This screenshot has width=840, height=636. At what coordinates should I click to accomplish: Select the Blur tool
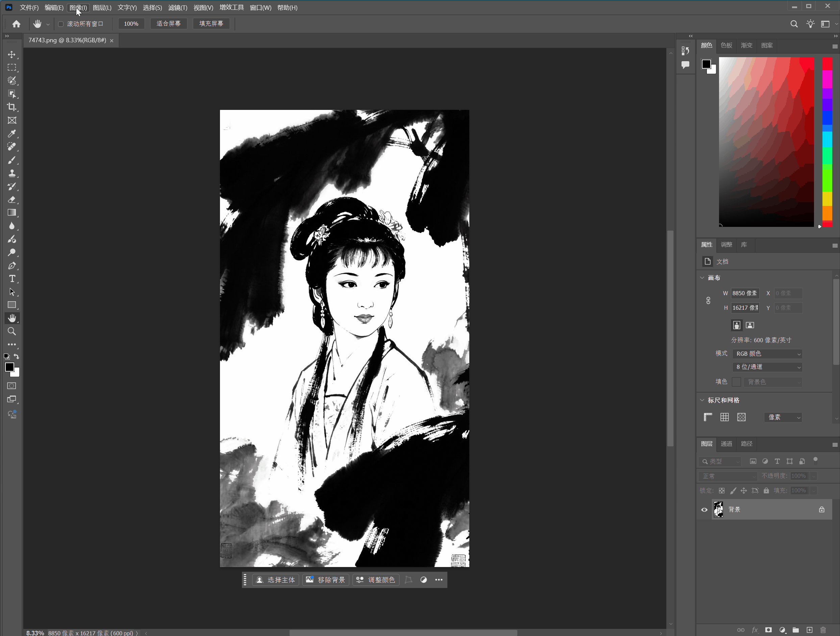click(x=12, y=226)
